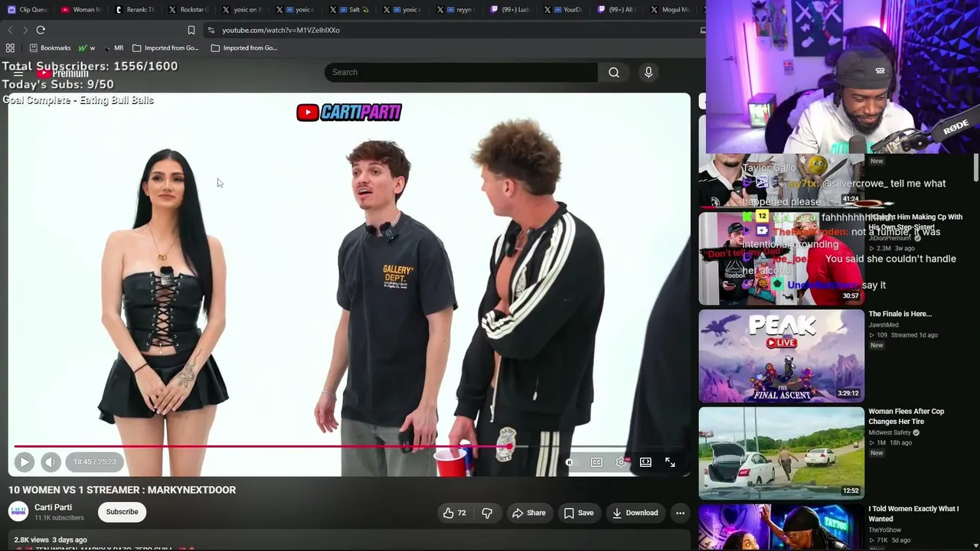
Task: Mute the video using the volume icon
Action: tap(51, 462)
